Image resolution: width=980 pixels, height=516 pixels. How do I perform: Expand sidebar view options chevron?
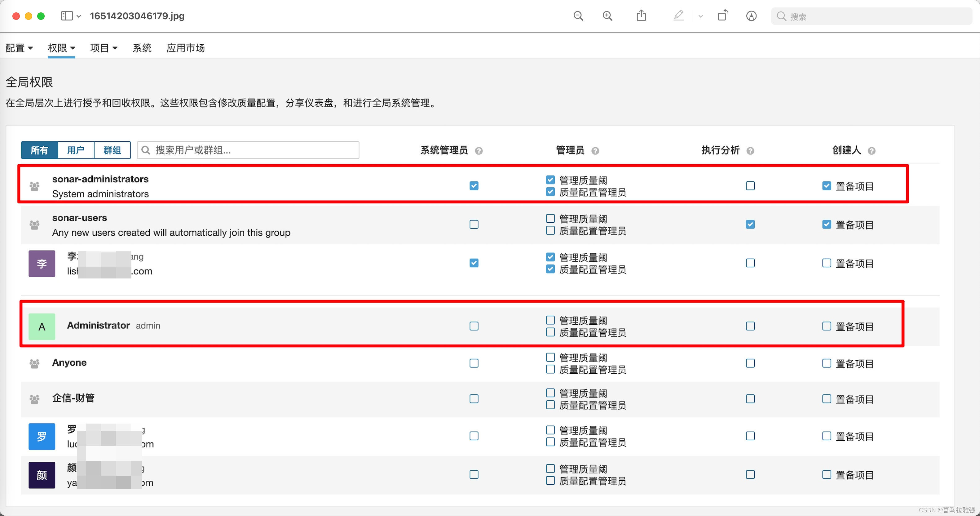[x=79, y=16]
